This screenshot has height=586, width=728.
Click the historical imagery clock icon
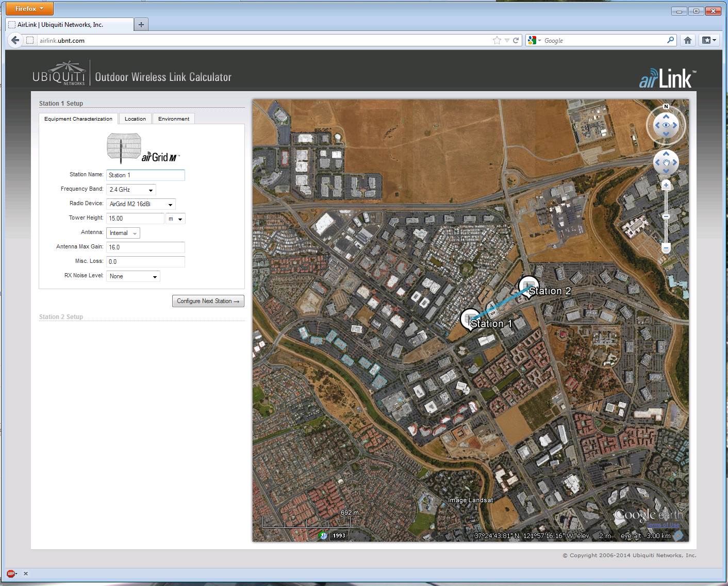(x=323, y=535)
